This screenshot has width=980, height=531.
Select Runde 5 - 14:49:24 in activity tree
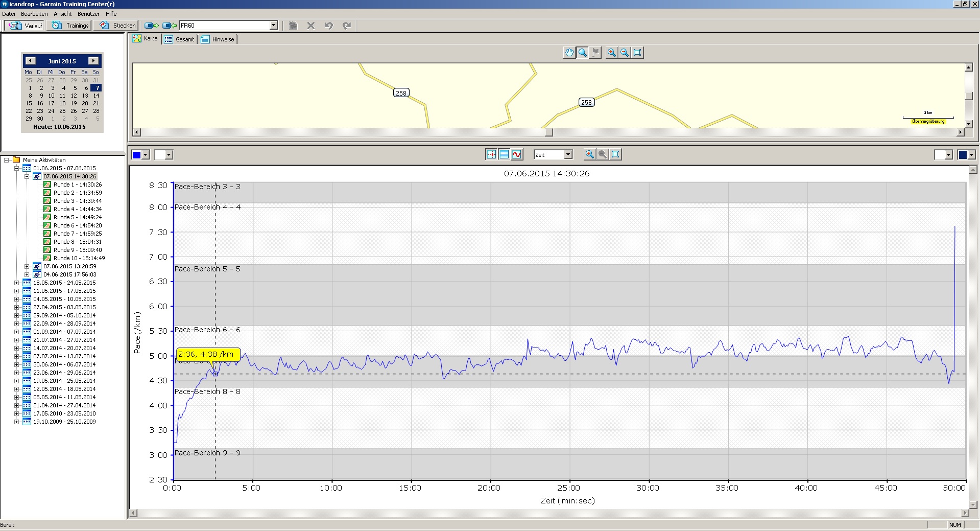77,217
